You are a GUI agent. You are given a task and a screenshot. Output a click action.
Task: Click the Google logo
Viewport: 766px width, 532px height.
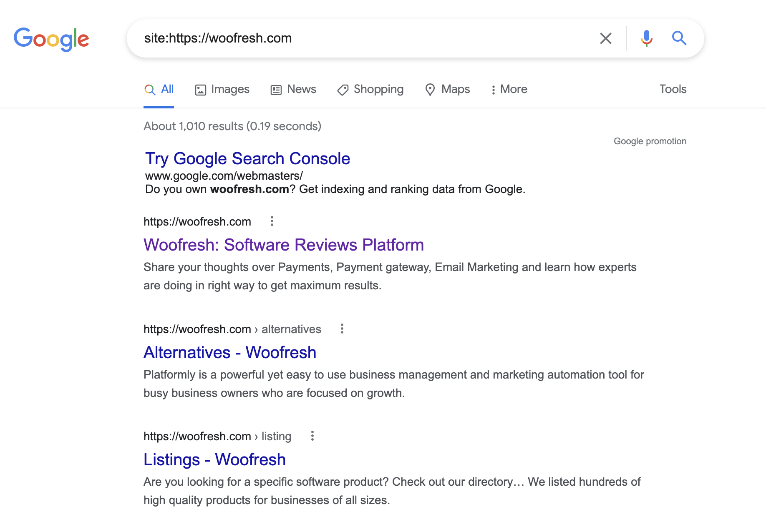coord(51,39)
